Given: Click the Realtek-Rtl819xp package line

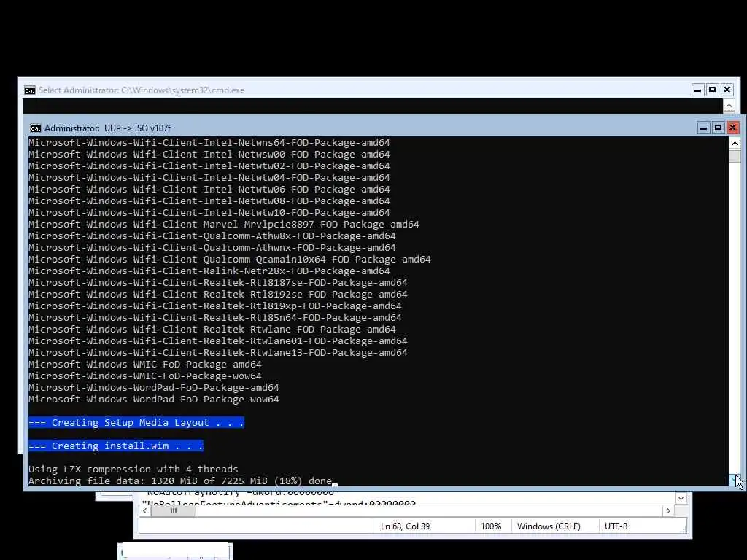Looking at the screenshot, I should coord(215,306).
